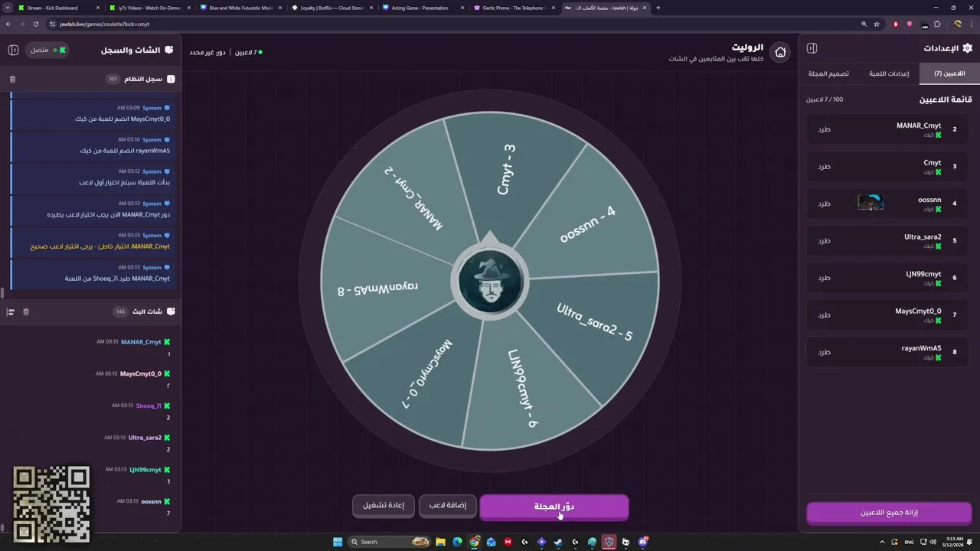The image size is (980, 551).
Task: Click the system log count badge 107
Action: pos(113,79)
